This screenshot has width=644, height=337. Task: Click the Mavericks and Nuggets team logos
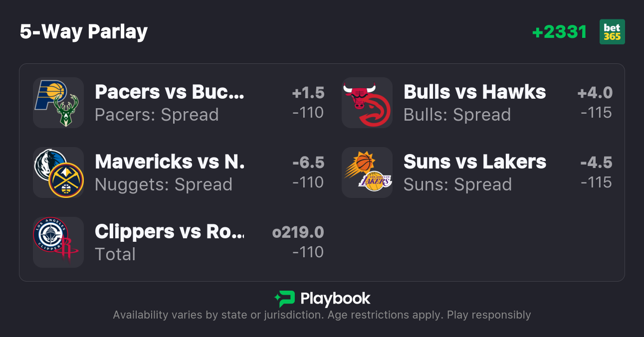pyautogui.click(x=58, y=172)
